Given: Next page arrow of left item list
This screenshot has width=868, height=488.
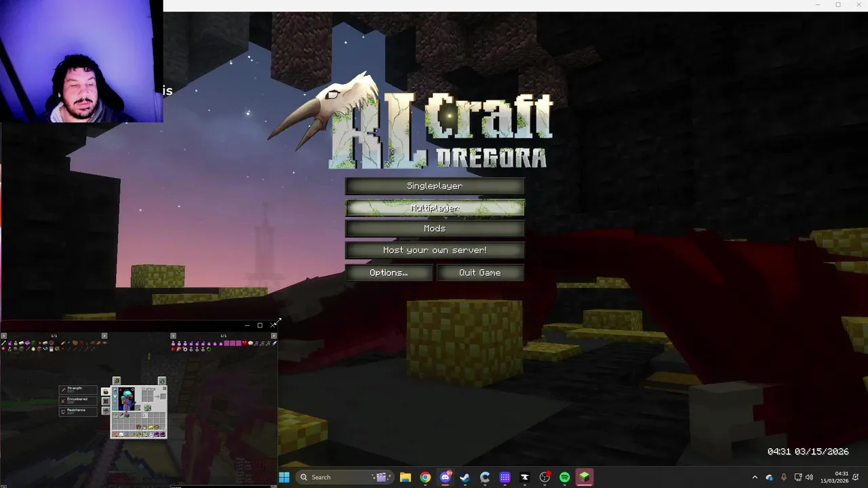Looking at the screenshot, I should tap(104, 335).
